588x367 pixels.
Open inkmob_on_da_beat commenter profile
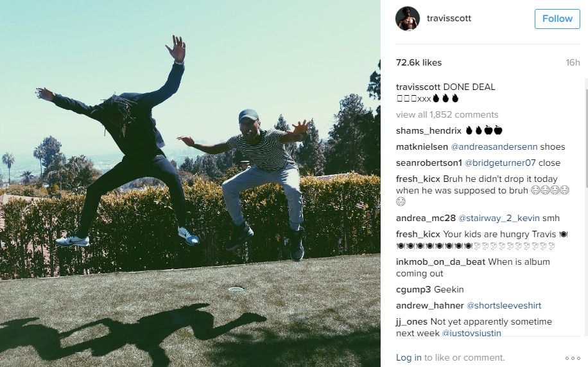[440, 262]
